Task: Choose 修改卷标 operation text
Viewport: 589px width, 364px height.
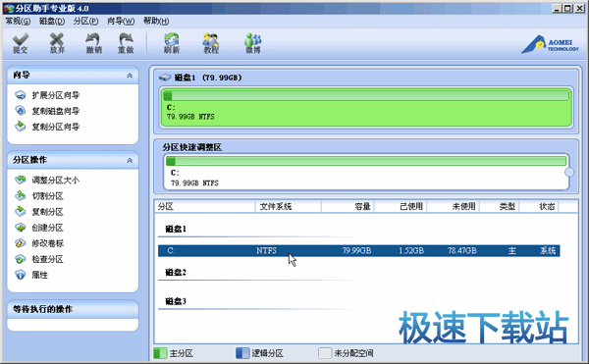Action: tap(48, 243)
